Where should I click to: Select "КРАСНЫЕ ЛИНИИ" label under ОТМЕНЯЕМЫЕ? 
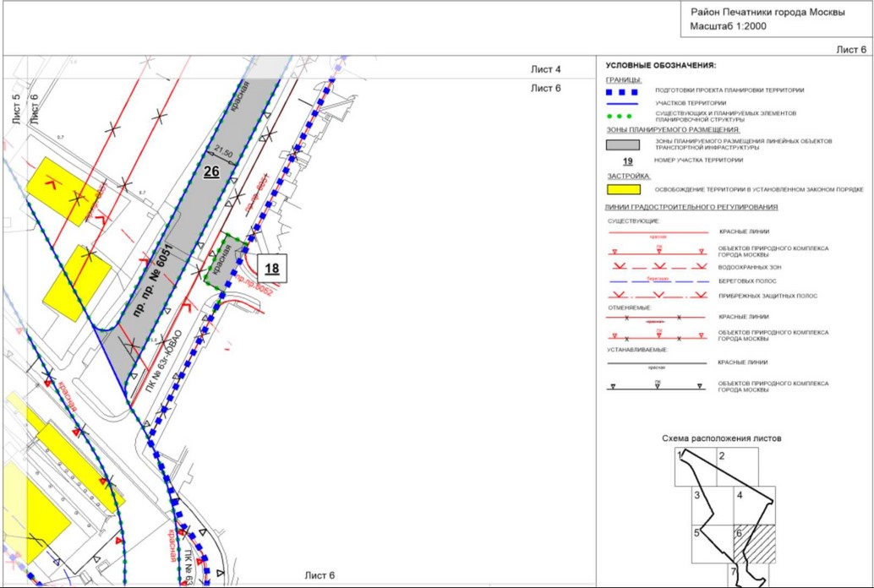[x=744, y=317]
